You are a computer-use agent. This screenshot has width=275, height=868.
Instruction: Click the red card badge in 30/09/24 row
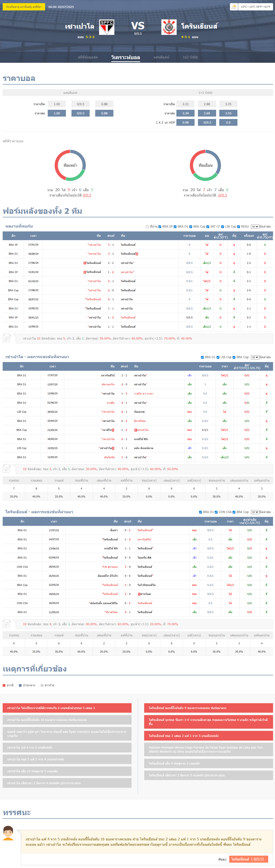click(x=137, y=254)
